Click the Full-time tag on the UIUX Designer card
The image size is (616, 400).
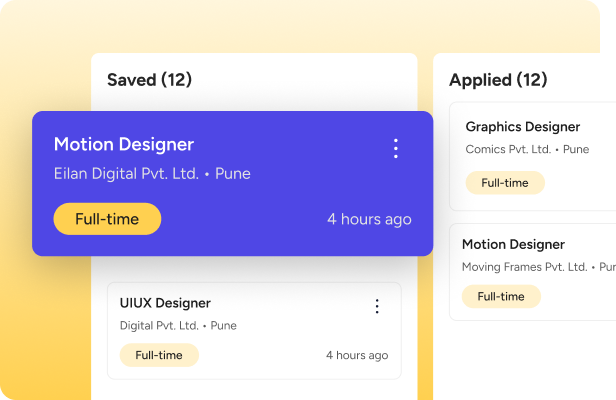pos(159,355)
